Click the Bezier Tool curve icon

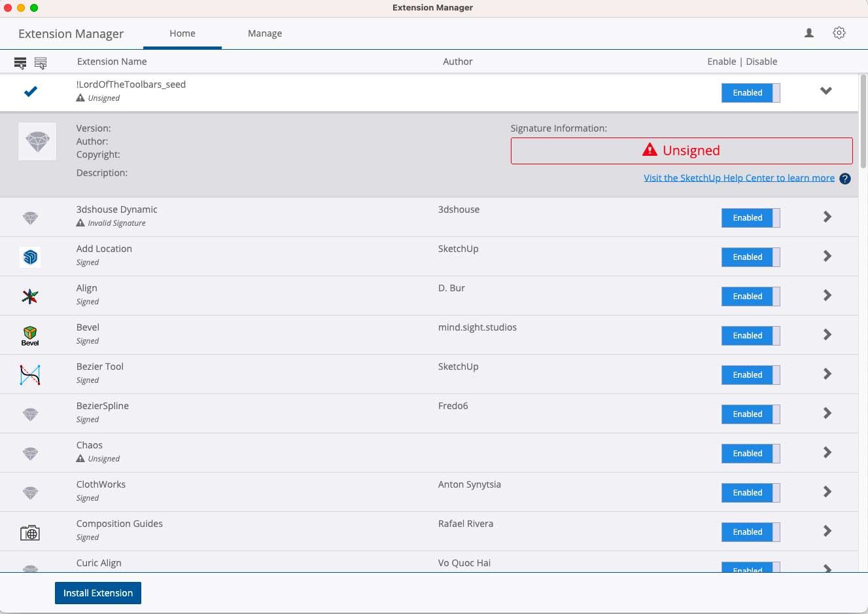click(x=30, y=374)
